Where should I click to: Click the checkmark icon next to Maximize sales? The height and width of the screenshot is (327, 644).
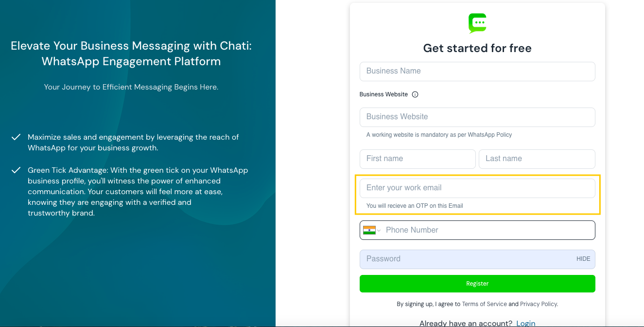(16, 137)
